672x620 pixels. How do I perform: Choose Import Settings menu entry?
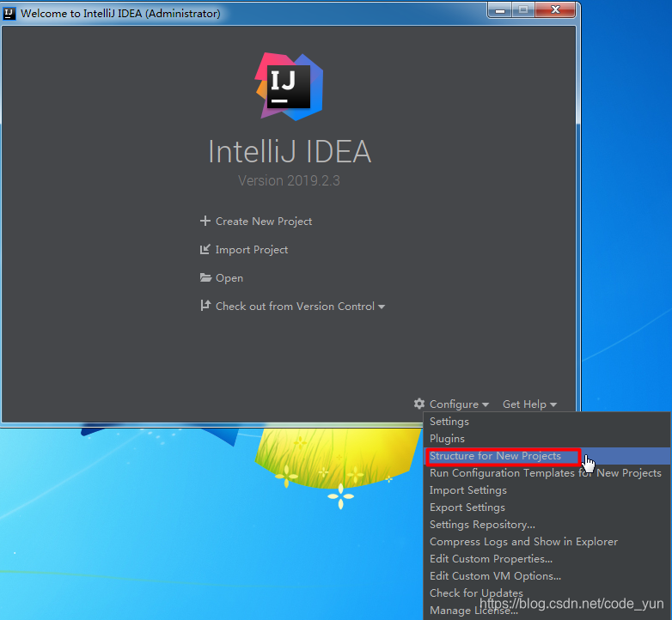pyautogui.click(x=547, y=490)
